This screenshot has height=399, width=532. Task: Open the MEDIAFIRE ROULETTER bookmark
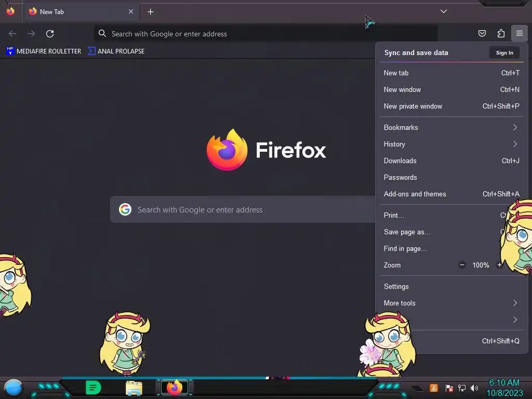(44, 51)
